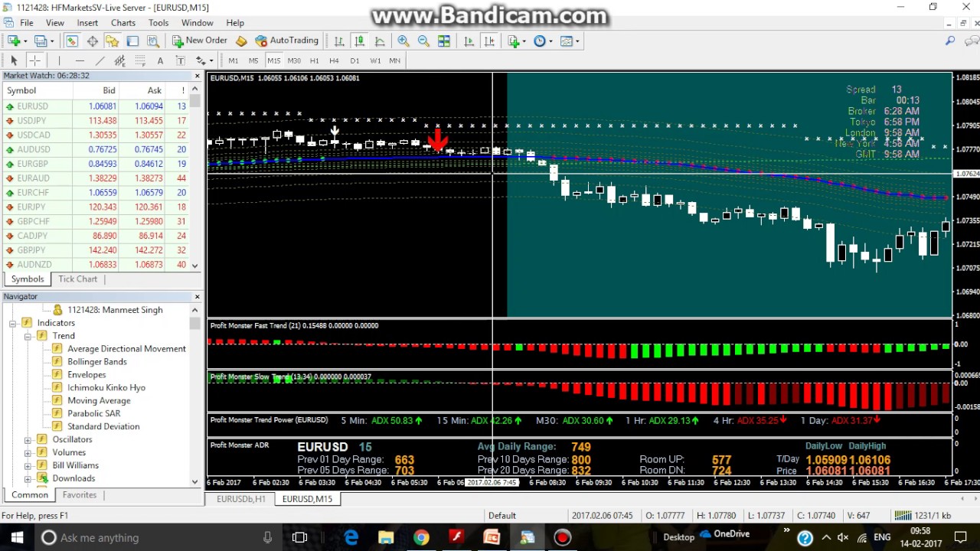Open the toolbar search magnifier
Screen dimensions: 980x551
coord(950,41)
